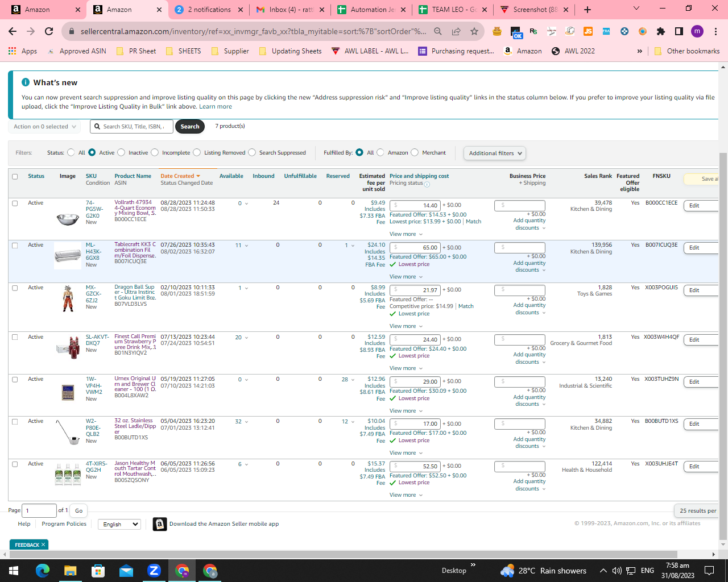Click the volume speaker icon in system tray
Image resolution: width=728 pixels, height=582 pixels.
tap(617, 571)
